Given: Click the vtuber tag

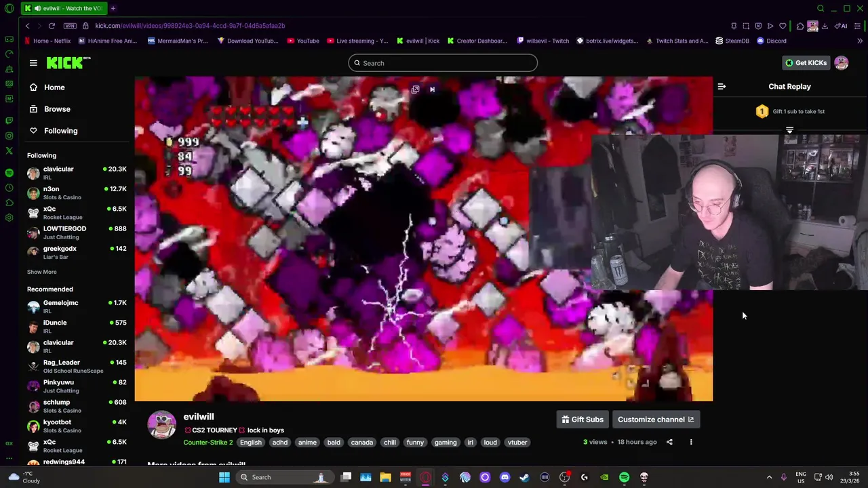Looking at the screenshot, I should pos(517,443).
